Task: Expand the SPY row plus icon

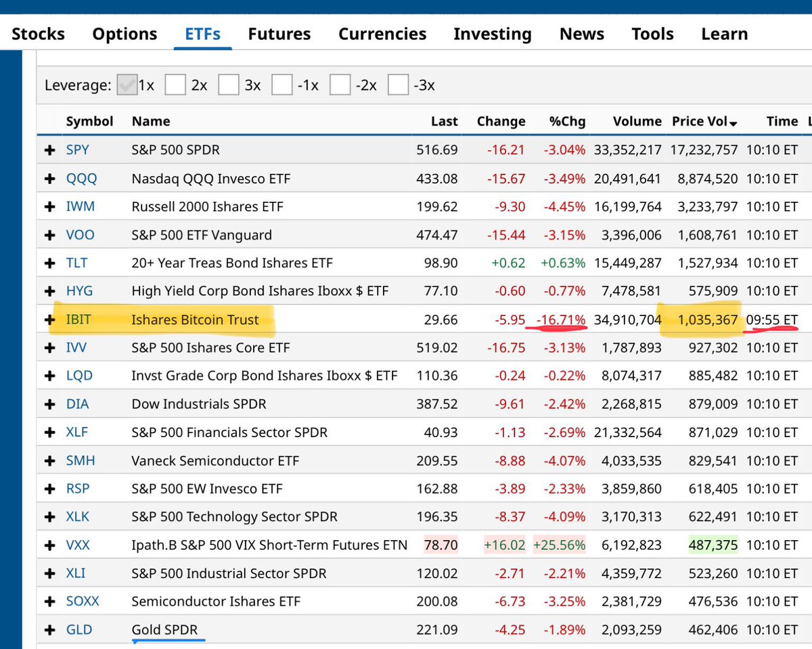Action: (x=49, y=150)
